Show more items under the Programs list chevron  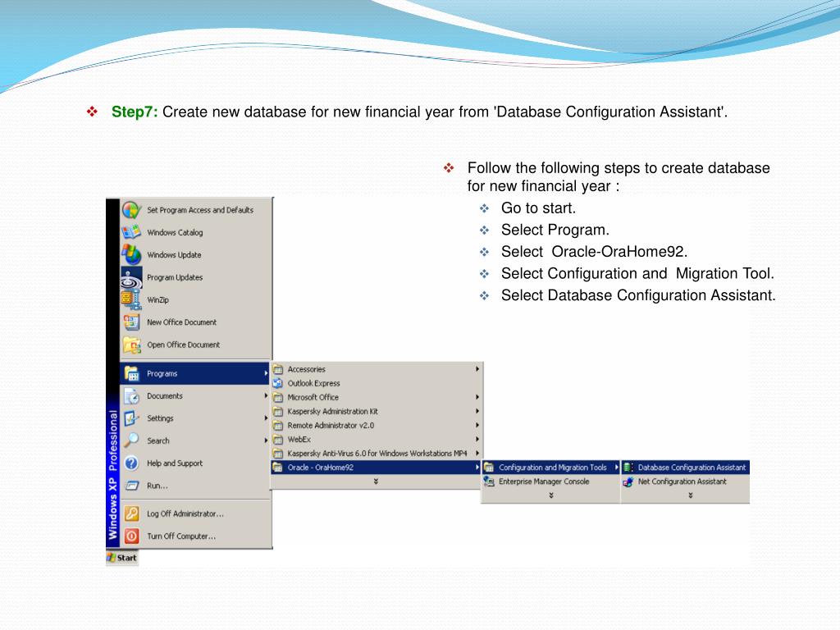(376, 482)
